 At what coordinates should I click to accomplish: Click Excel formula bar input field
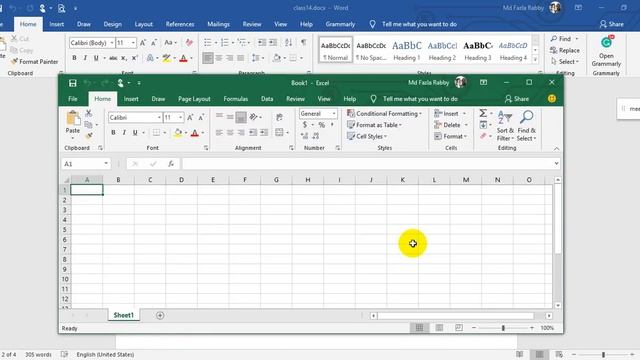pos(371,164)
